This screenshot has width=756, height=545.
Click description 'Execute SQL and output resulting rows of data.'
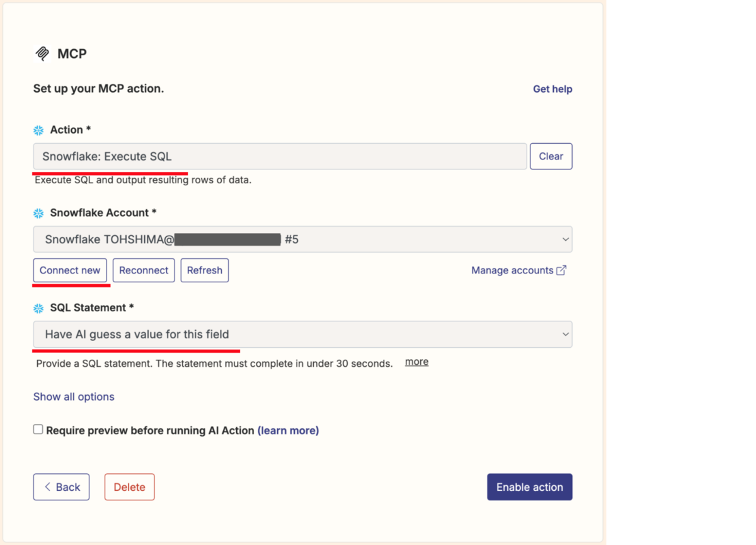(143, 180)
